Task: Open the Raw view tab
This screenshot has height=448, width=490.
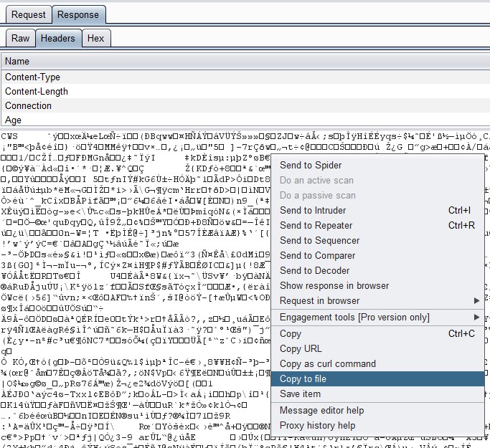Action: click(x=20, y=38)
